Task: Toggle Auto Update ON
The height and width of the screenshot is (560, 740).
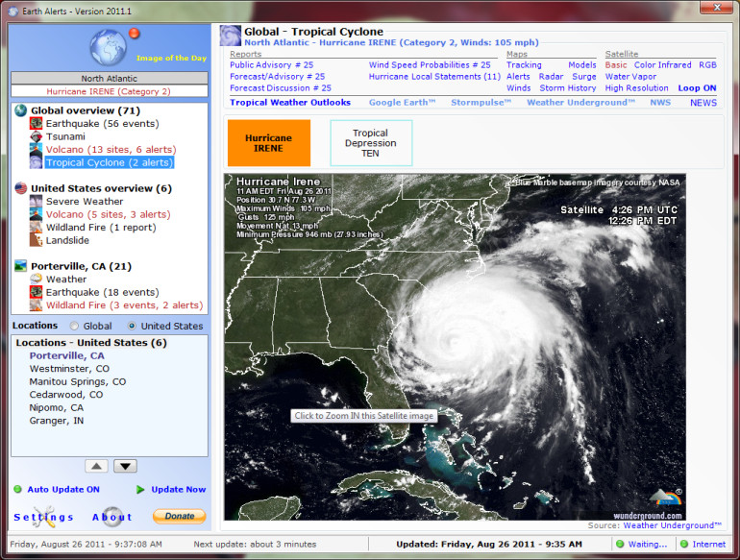Action: (x=63, y=489)
